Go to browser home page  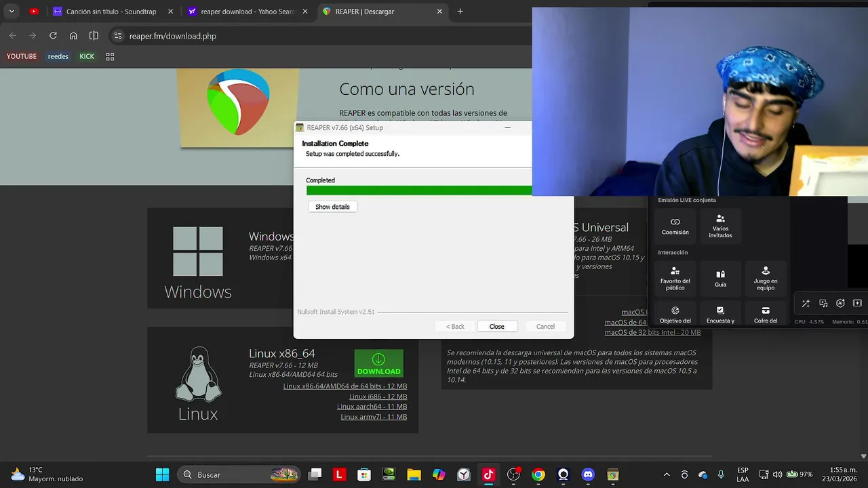point(73,36)
